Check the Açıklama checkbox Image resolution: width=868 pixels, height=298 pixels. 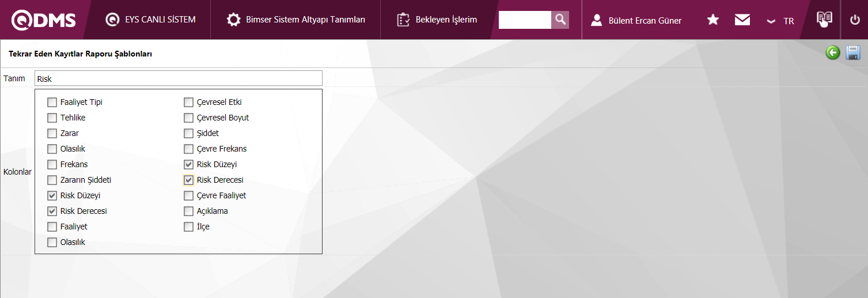click(188, 212)
